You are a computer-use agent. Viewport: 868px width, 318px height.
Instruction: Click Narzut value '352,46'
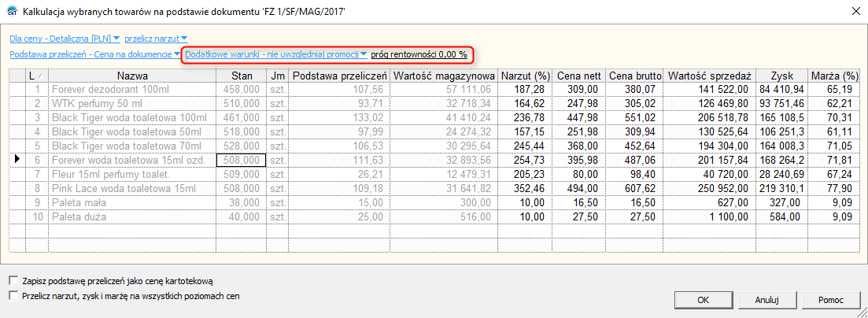coord(529,188)
